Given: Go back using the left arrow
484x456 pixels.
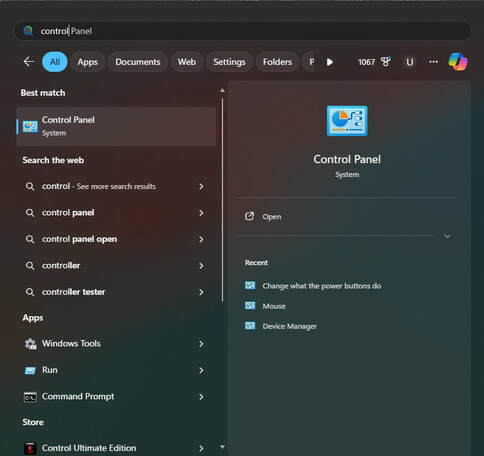Looking at the screenshot, I should (29, 62).
